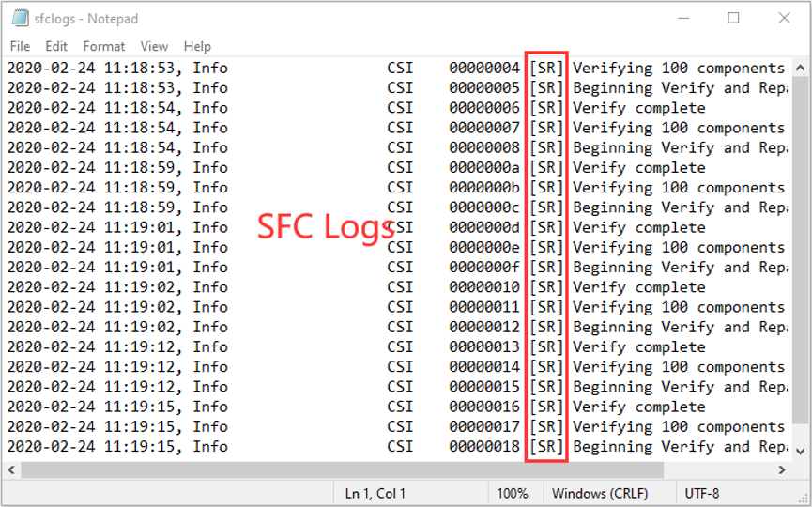Image resolution: width=812 pixels, height=507 pixels.
Task: Click the horizontal scrollbar left arrow
Action: click(x=13, y=469)
